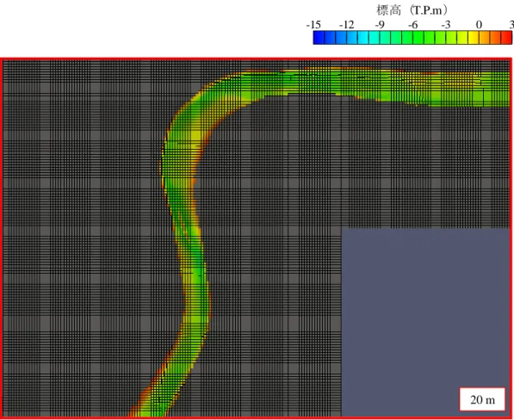
Task: Click the -3 legend value
Action: [446, 25]
